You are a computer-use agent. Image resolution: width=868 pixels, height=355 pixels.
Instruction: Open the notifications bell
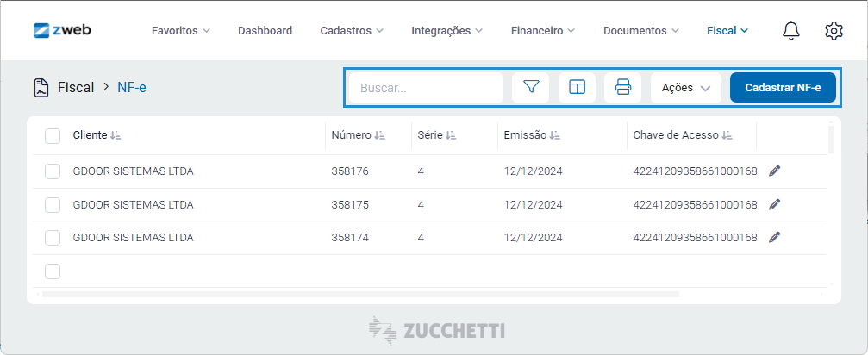pos(791,31)
